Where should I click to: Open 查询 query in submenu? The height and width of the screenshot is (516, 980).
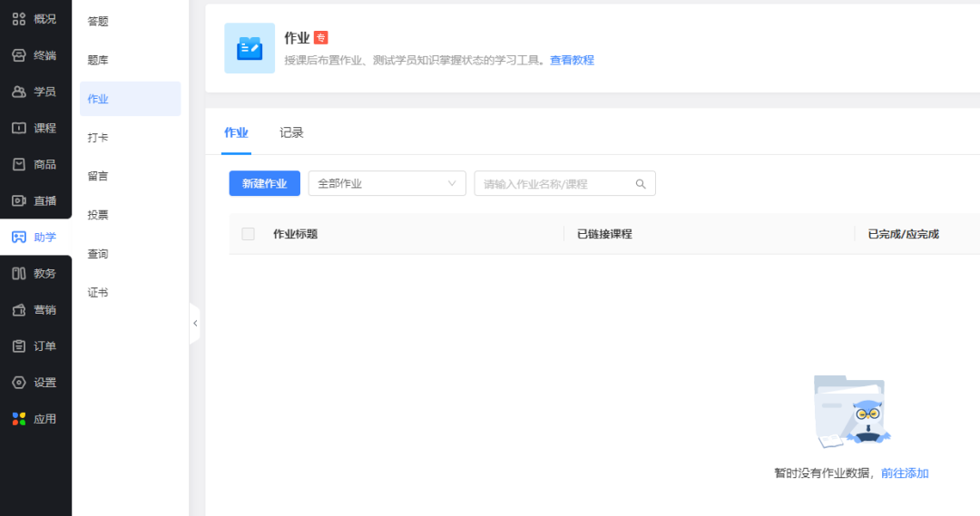pyautogui.click(x=98, y=254)
